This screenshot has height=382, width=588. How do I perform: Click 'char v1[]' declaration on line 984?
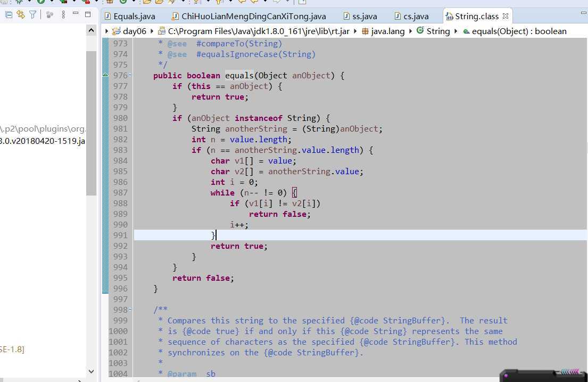tap(232, 161)
